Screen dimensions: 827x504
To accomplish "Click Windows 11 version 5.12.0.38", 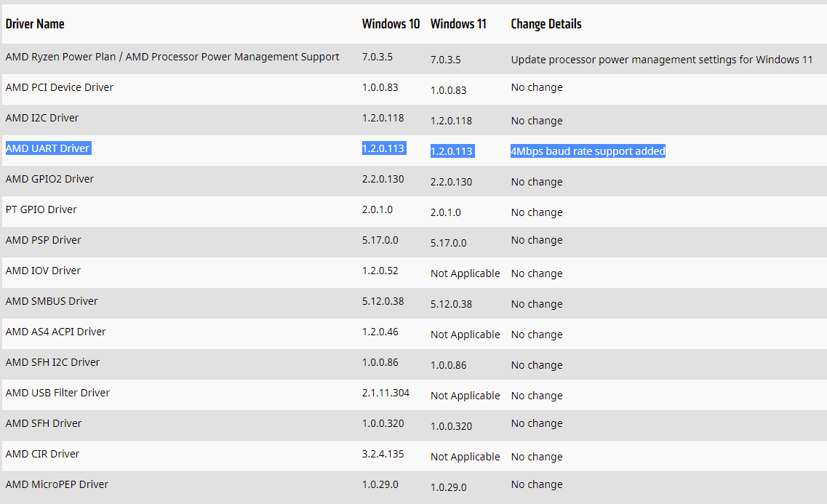I will 451,304.
